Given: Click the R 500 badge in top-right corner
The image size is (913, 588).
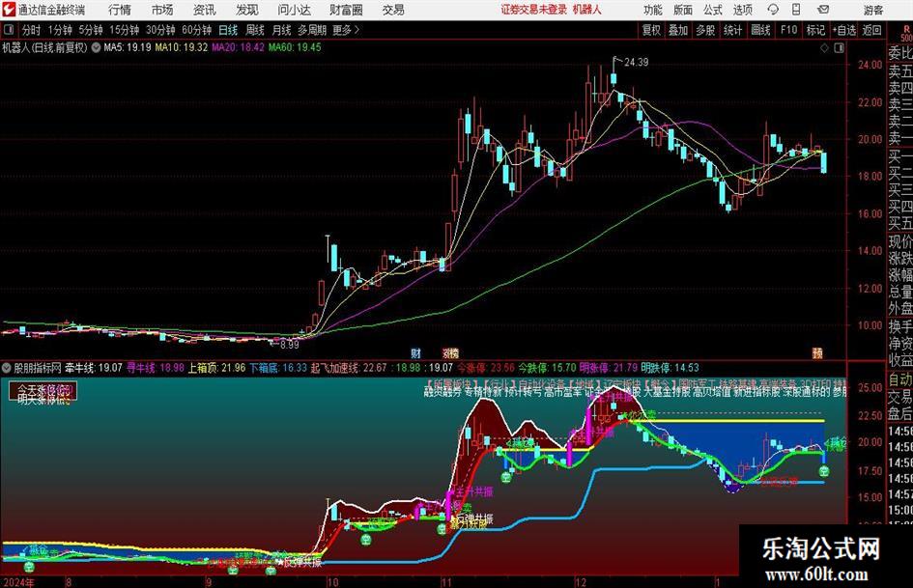Looking at the screenshot, I should pos(906,33).
